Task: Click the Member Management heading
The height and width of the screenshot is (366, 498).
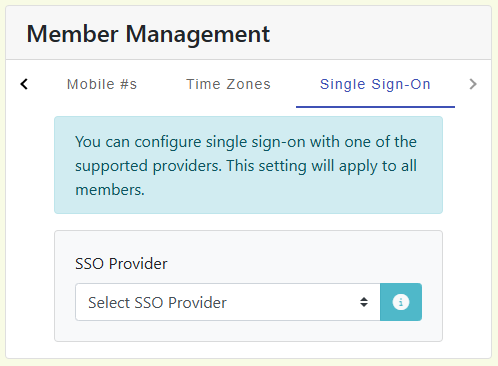Action: coord(148,34)
